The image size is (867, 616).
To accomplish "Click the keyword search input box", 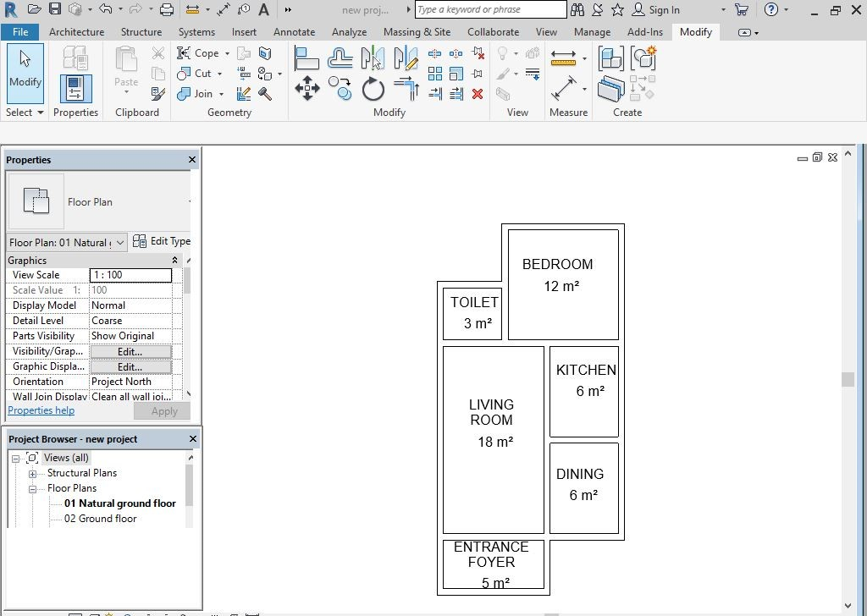I will pyautogui.click(x=490, y=9).
